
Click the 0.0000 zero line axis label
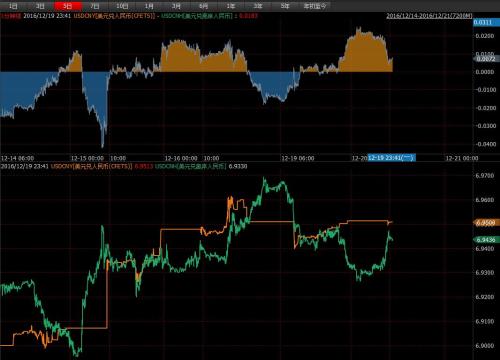(x=485, y=72)
